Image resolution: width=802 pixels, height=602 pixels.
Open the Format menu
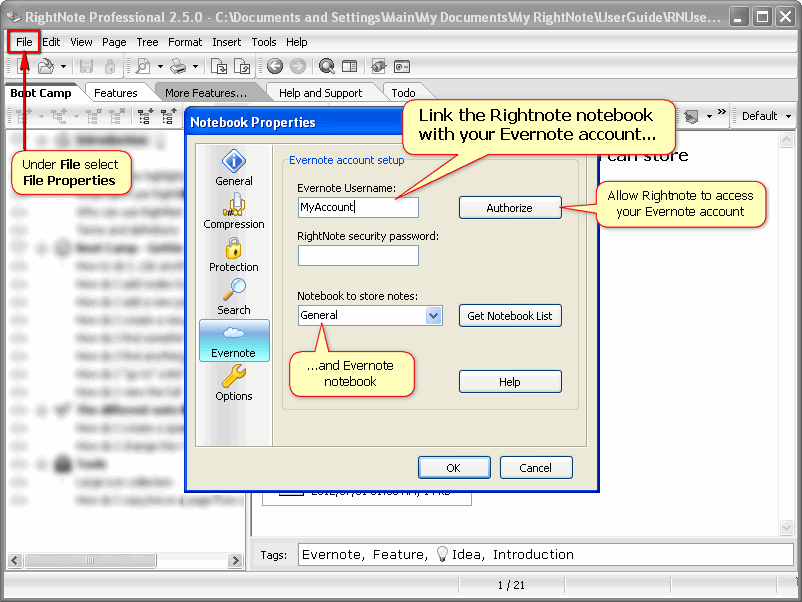(x=185, y=42)
